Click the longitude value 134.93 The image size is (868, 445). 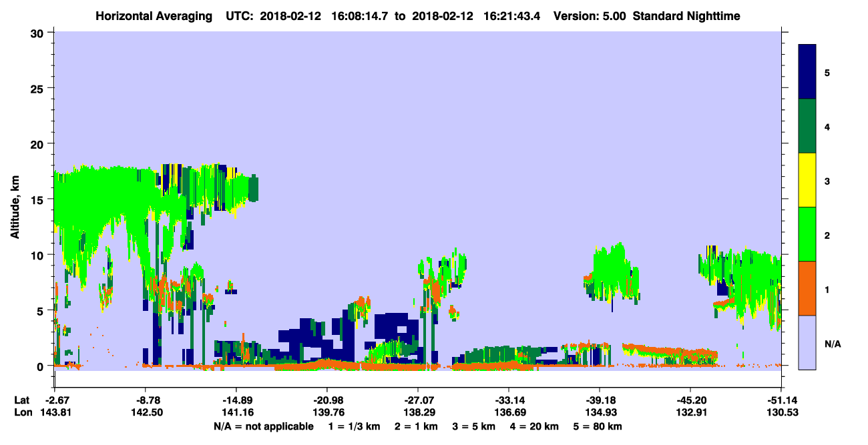pos(600,412)
